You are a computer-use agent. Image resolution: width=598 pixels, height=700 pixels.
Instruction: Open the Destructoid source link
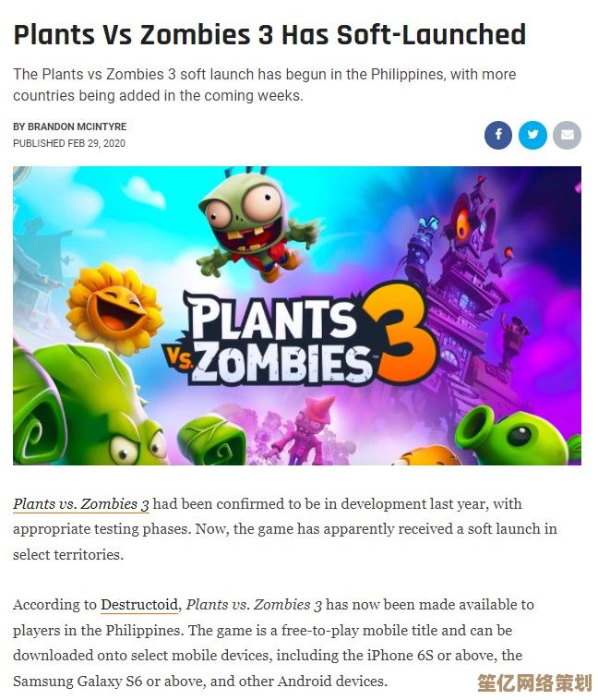click(x=139, y=605)
